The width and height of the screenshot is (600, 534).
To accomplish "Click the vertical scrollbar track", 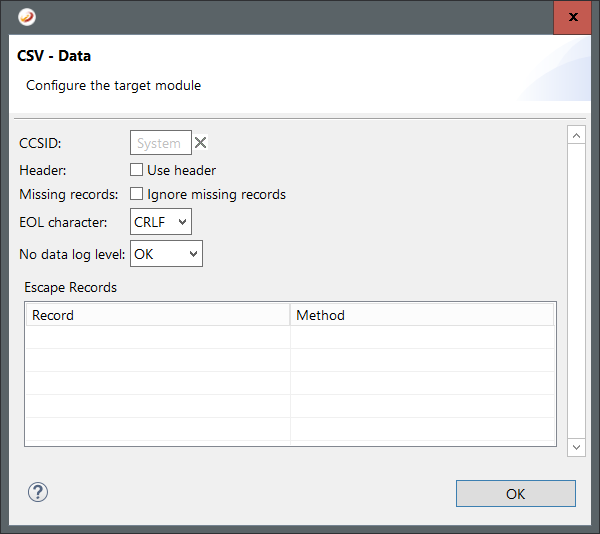I will 575,290.
